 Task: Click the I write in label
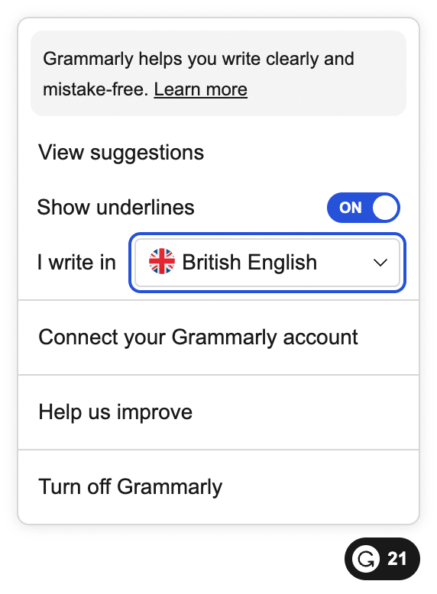click(x=76, y=262)
